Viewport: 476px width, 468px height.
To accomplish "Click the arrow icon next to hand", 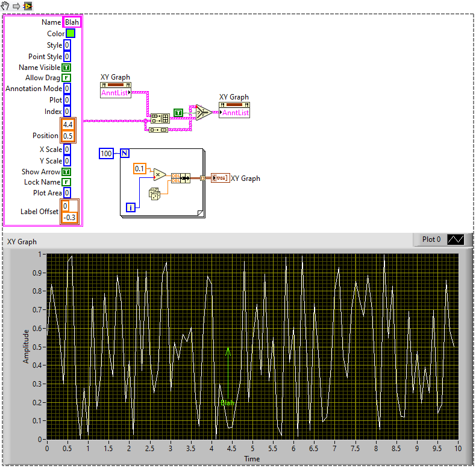I will [16, 6].
